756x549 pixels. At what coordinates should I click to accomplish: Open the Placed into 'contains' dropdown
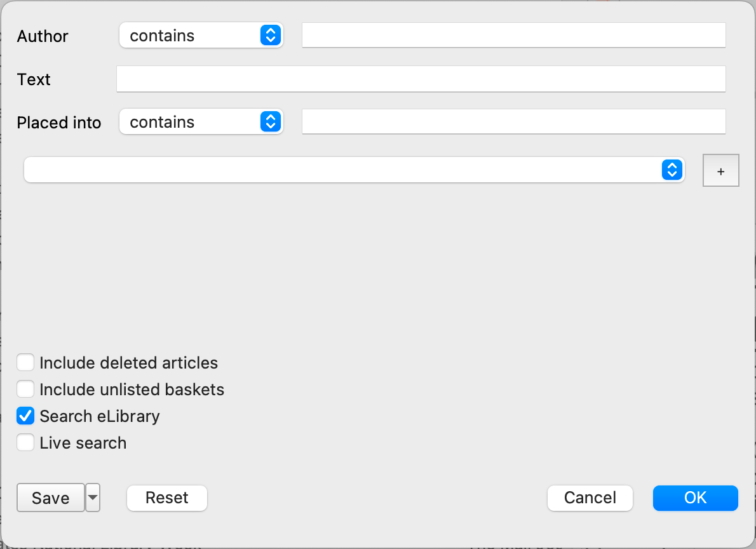(201, 122)
